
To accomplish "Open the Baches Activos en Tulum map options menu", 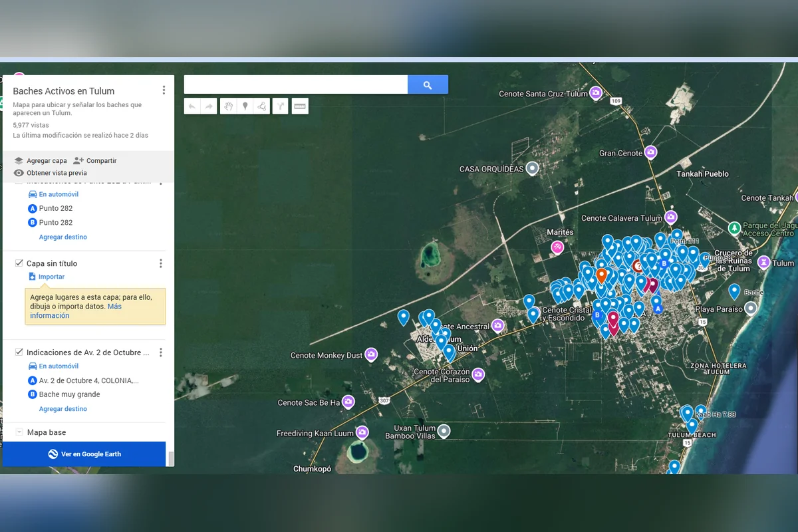I will [164, 90].
